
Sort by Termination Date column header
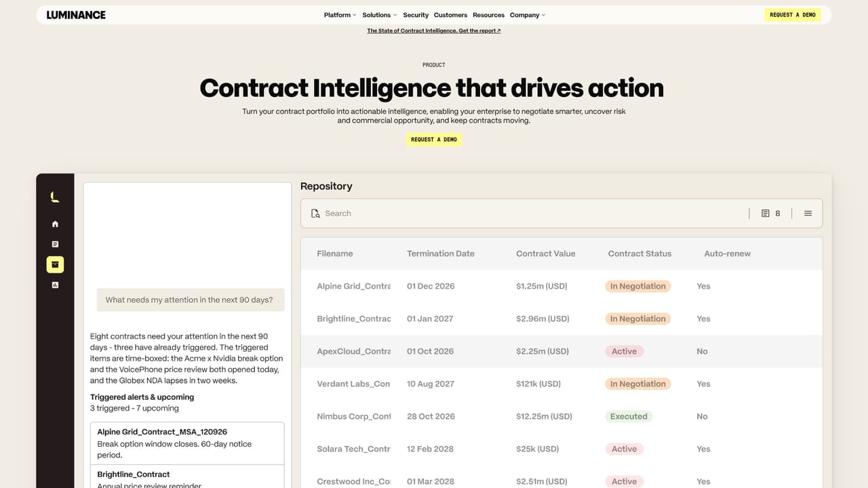(x=441, y=253)
